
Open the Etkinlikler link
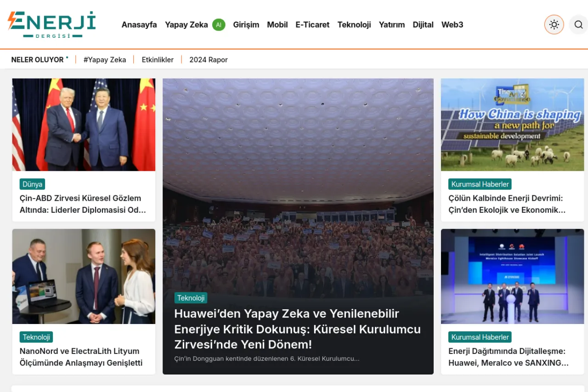point(158,60)
